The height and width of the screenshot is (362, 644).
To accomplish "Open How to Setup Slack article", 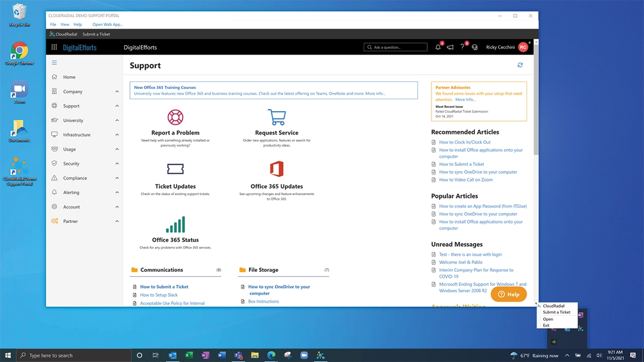I will (x=159, y=295).
